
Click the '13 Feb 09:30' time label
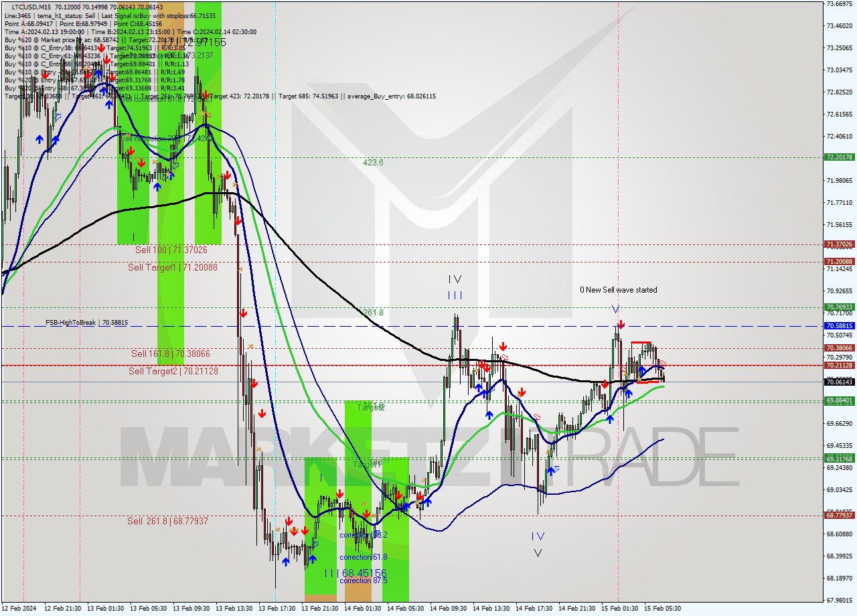pos(191,609)
